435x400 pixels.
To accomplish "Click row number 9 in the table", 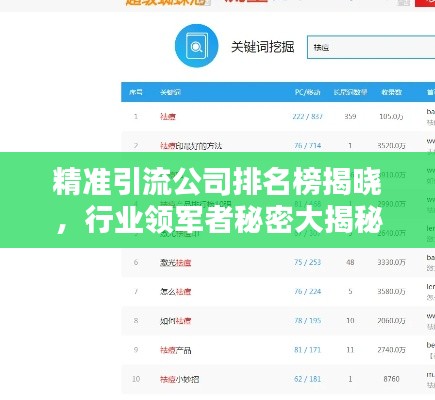I will [136, 350].
